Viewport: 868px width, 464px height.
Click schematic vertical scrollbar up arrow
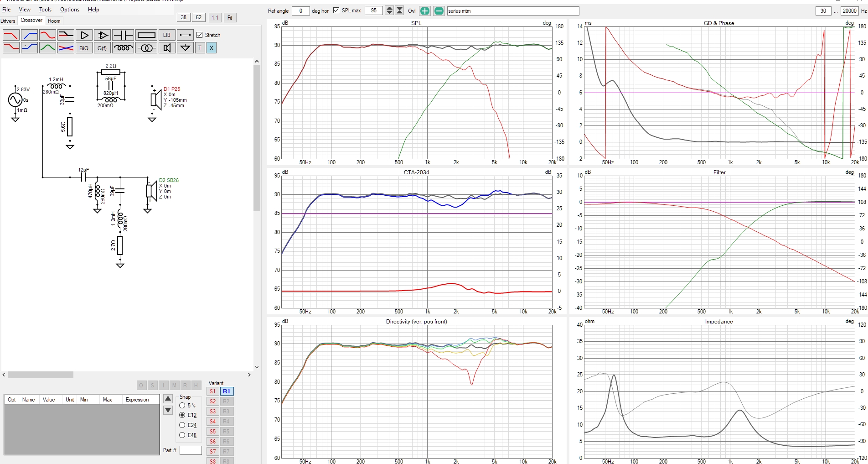[257, 61]
